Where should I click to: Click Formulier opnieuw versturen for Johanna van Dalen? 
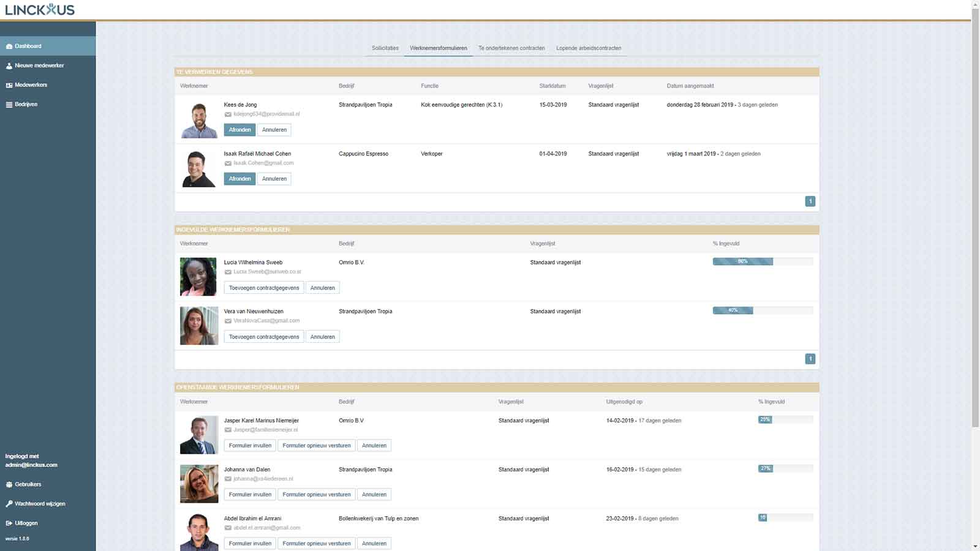point(317,495)
